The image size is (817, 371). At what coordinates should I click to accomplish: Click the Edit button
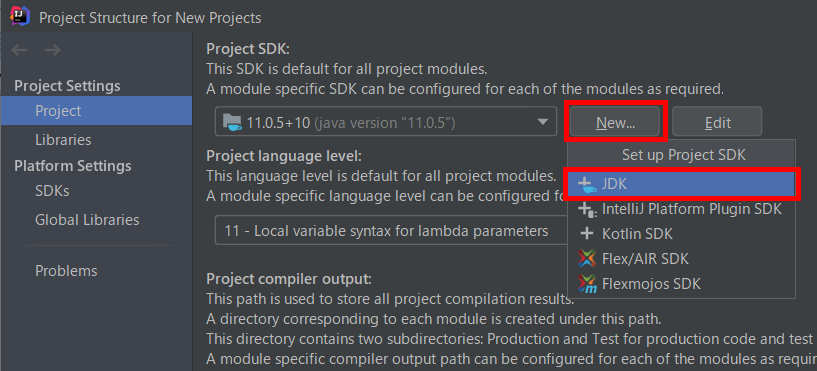[717, 122]
